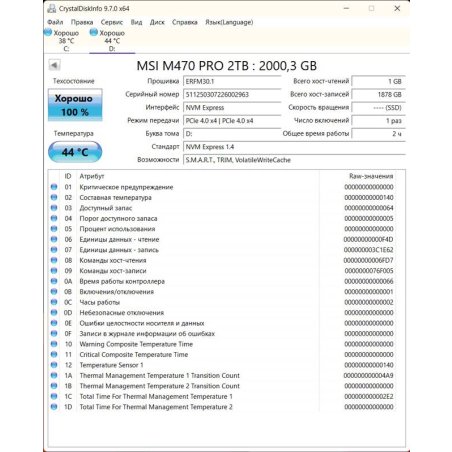Viewport: 452px width, 452px height.
Task: Click the Возможности field with S.M.A.R.T., TRIM
Action: pyautogui.click(x=294, y=160)
